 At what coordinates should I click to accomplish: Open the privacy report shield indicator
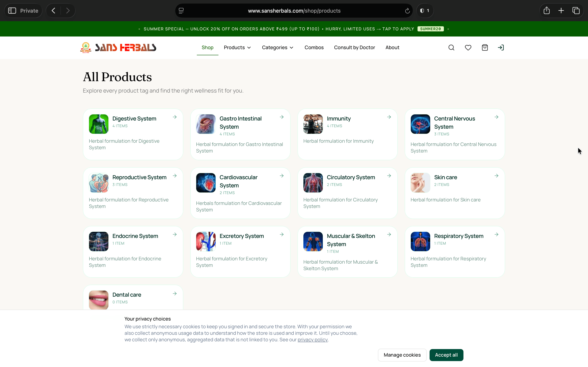(x=425, y=11)
